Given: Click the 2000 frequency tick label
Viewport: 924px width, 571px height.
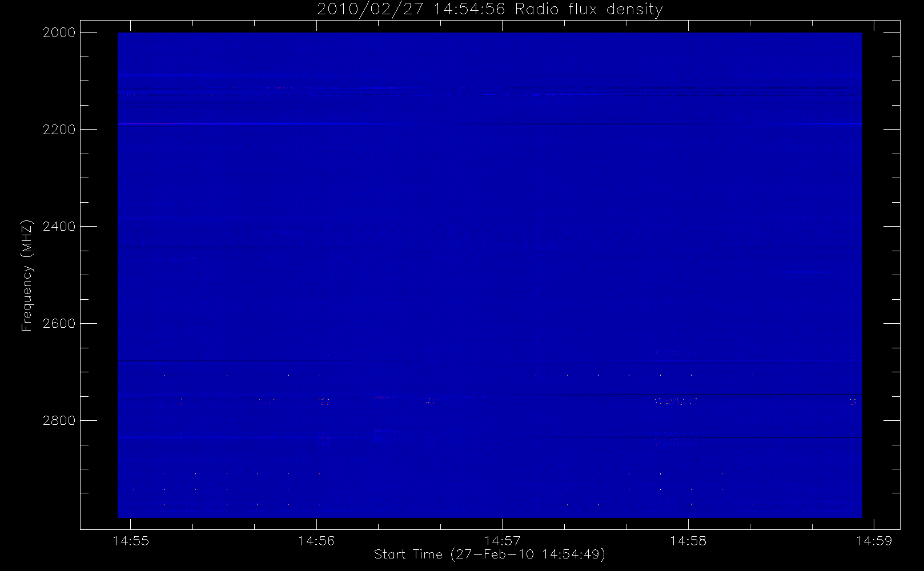Looking at the screenshot, I should tap(59, 33).
